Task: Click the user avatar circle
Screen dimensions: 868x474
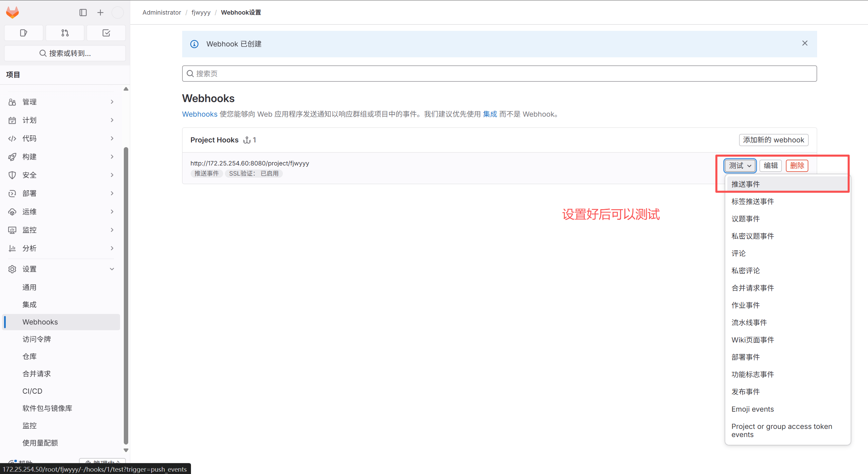Action: (x=118, y=13)
